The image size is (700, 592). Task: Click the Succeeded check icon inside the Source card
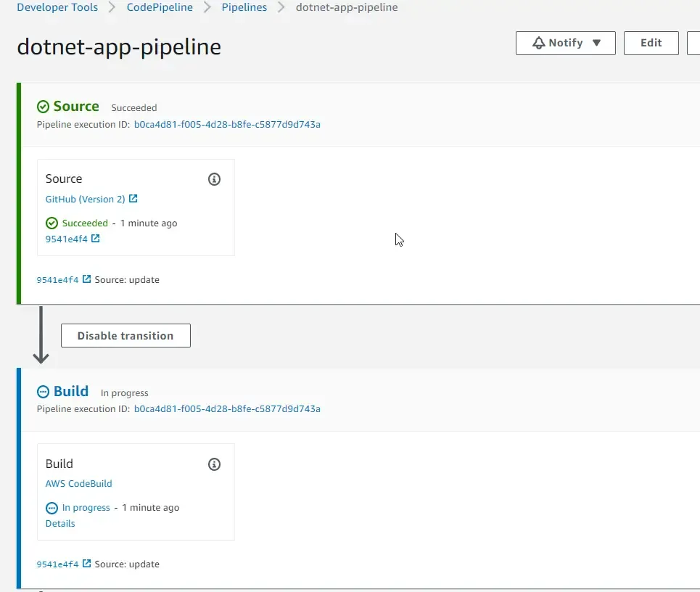tap(52, 223)
